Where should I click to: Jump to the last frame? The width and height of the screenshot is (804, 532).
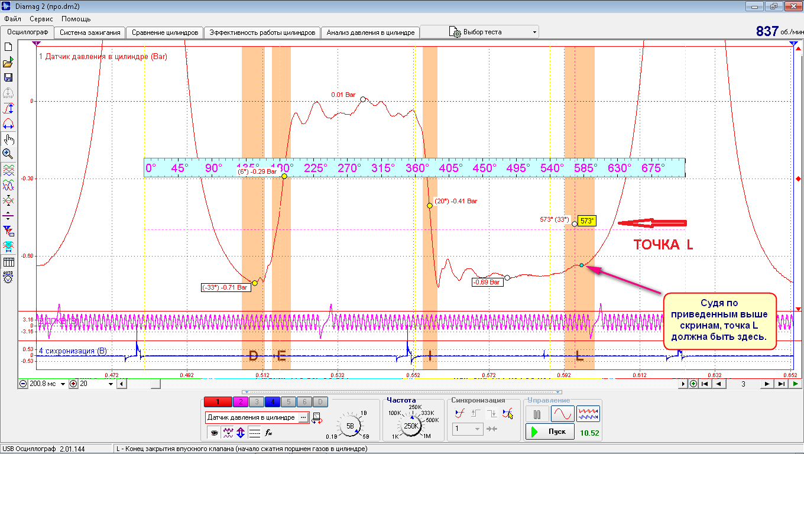(781, 384)
